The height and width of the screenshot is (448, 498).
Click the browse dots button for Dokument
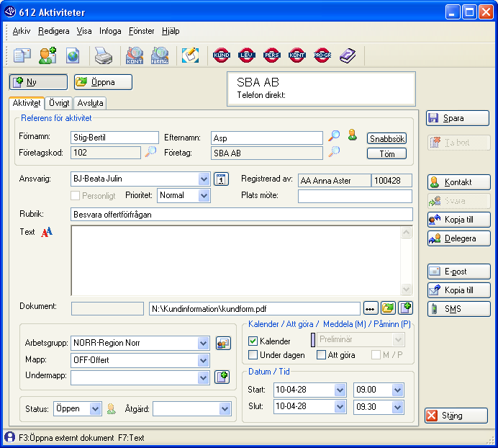pyautogui.click(x=370, y=308)
